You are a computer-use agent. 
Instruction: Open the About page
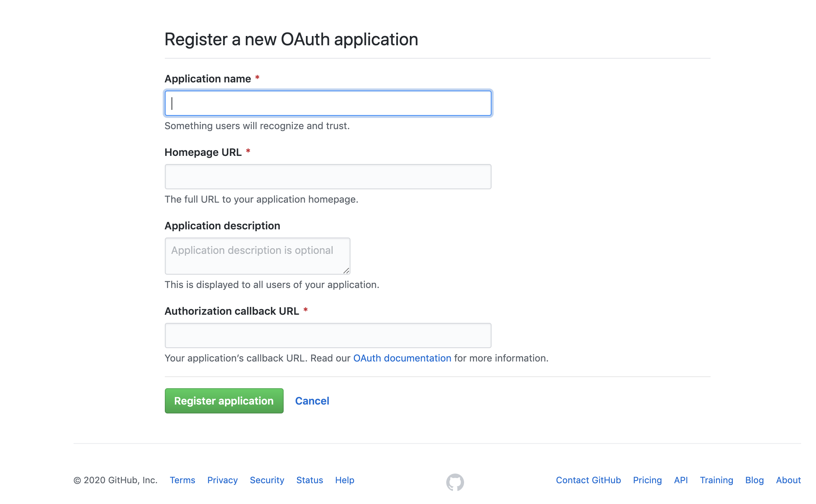(x=788, y=480)
